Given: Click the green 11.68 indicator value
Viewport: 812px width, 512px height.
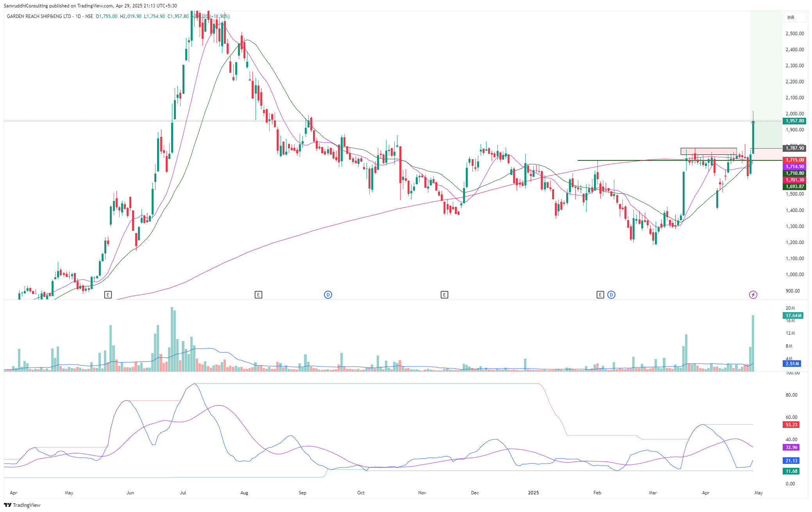Looking at the screenshot, I should pyautogui.click(x=791, y=471).
